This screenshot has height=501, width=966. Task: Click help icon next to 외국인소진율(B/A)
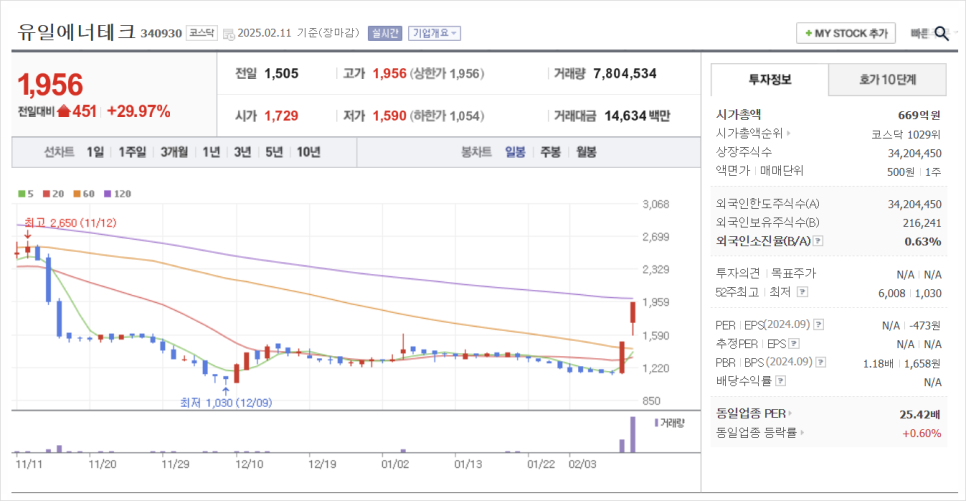pyautogui.click(x=818, y=241)
